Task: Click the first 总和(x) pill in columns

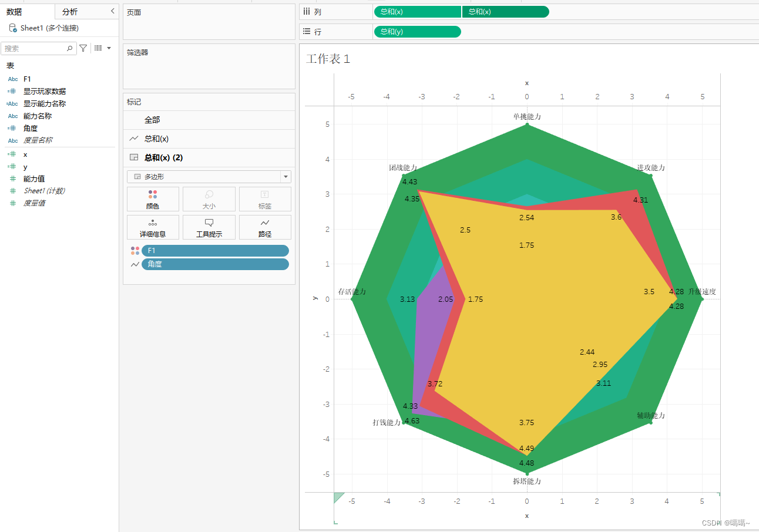Action: (x=418, y=12)
